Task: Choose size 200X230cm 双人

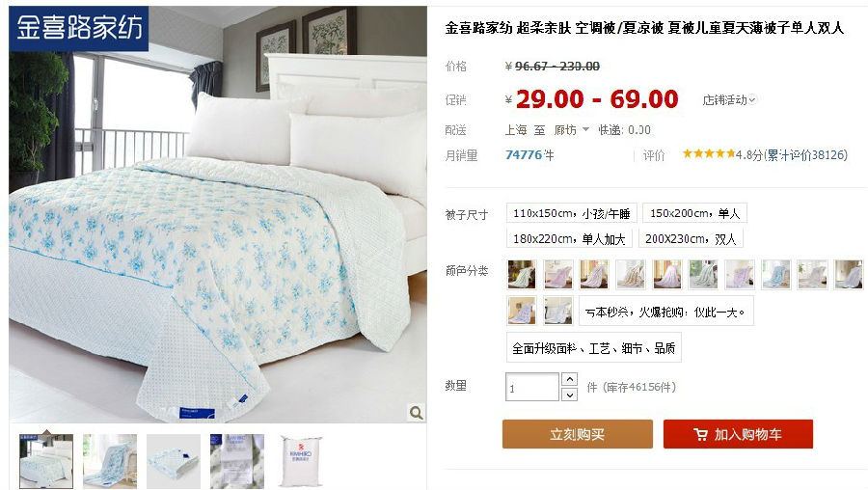Action: (x=691, y=238)
